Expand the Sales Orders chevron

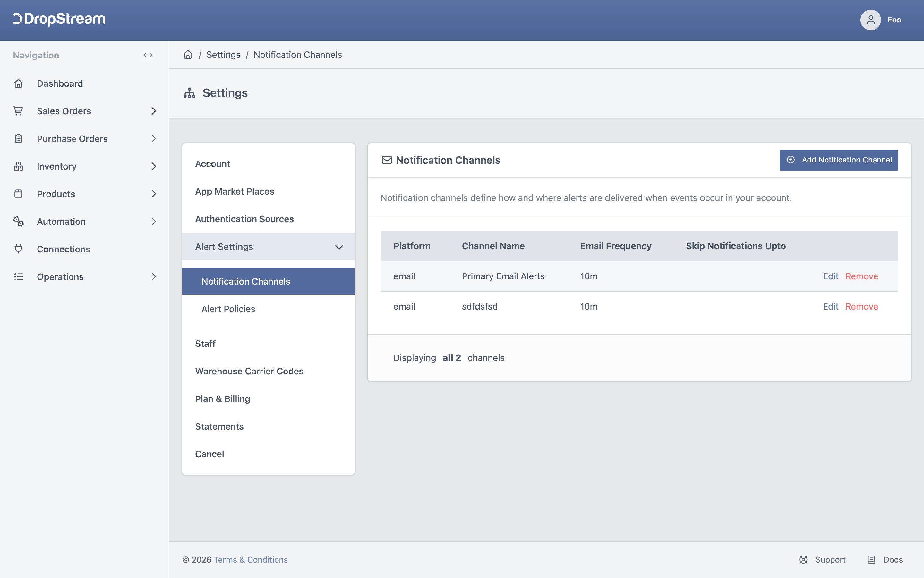pyautogui.click(x=153, y=111)
